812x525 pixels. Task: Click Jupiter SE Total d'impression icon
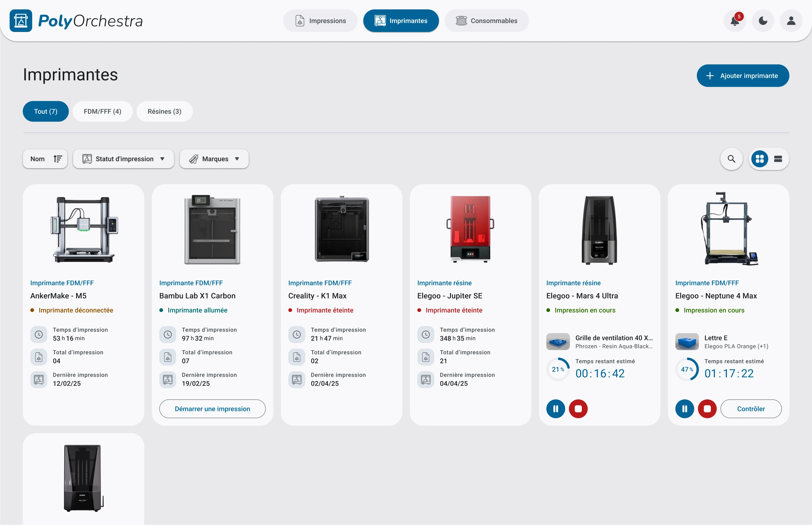point(426,357)
